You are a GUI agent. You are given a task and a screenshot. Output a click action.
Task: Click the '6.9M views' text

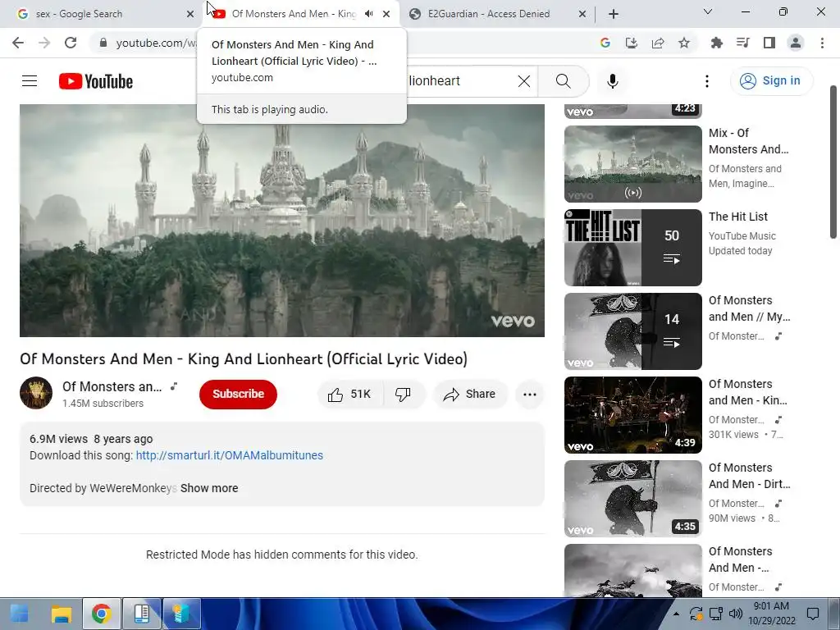[58, 439]
